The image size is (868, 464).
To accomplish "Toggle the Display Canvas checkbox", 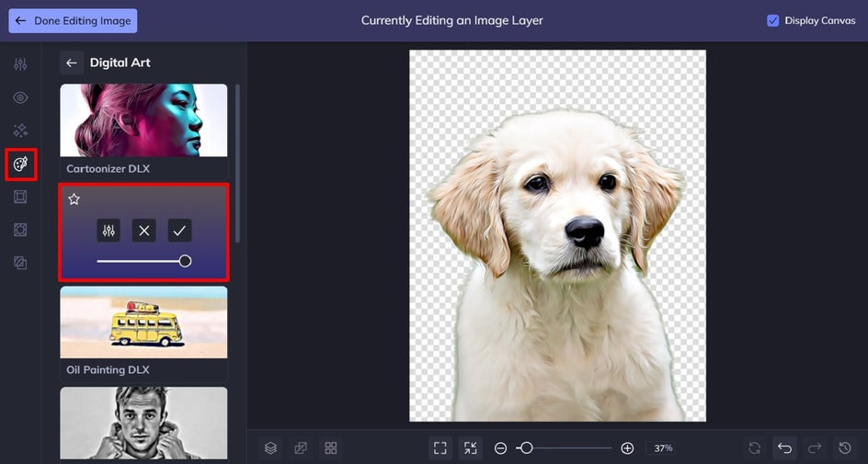I will [x=772, y=20].
